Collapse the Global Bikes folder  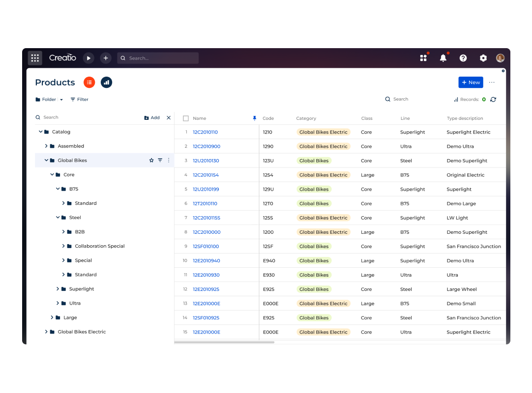tap(46, 160)
